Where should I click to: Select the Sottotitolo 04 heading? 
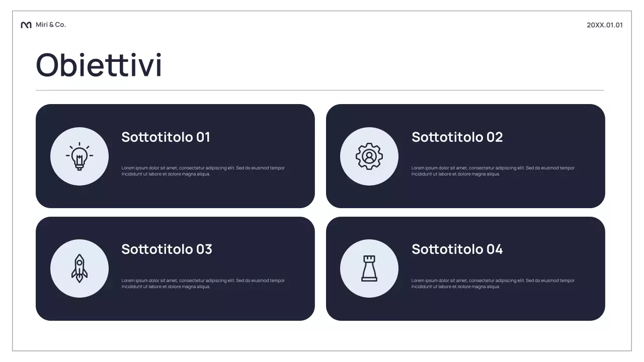[457, 249]
